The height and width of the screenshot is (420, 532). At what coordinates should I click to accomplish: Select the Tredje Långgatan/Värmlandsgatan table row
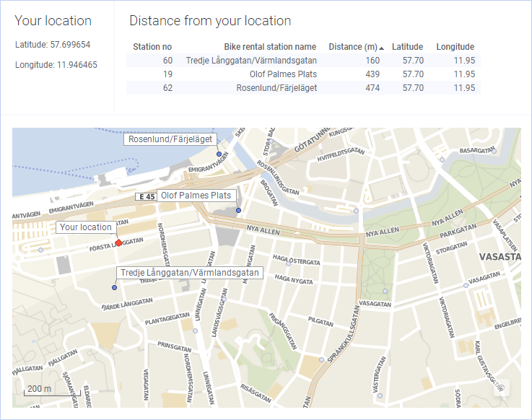click(x=303, y=61)
